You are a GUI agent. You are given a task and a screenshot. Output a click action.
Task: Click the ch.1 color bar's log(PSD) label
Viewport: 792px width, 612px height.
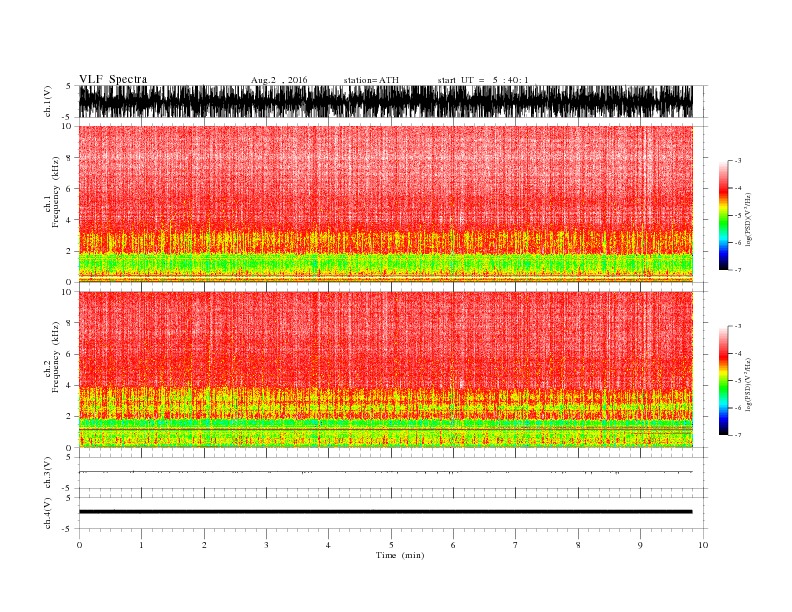click(x=748, y=219)
